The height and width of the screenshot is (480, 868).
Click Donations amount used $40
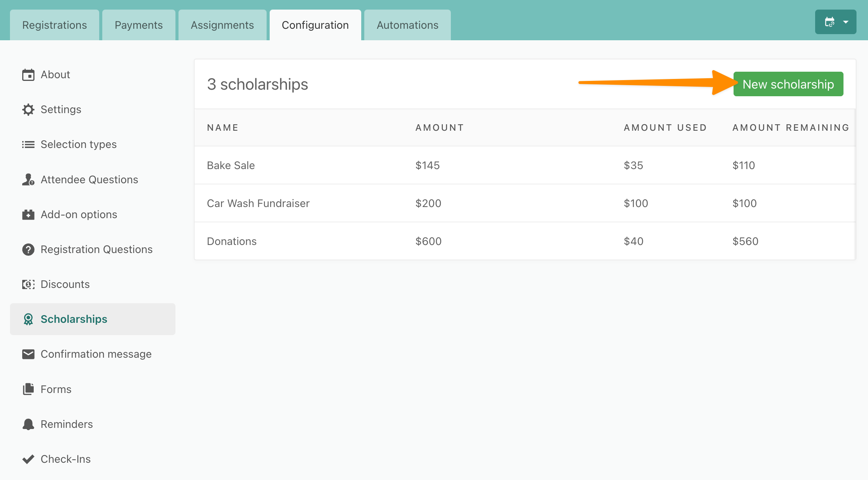634,241
